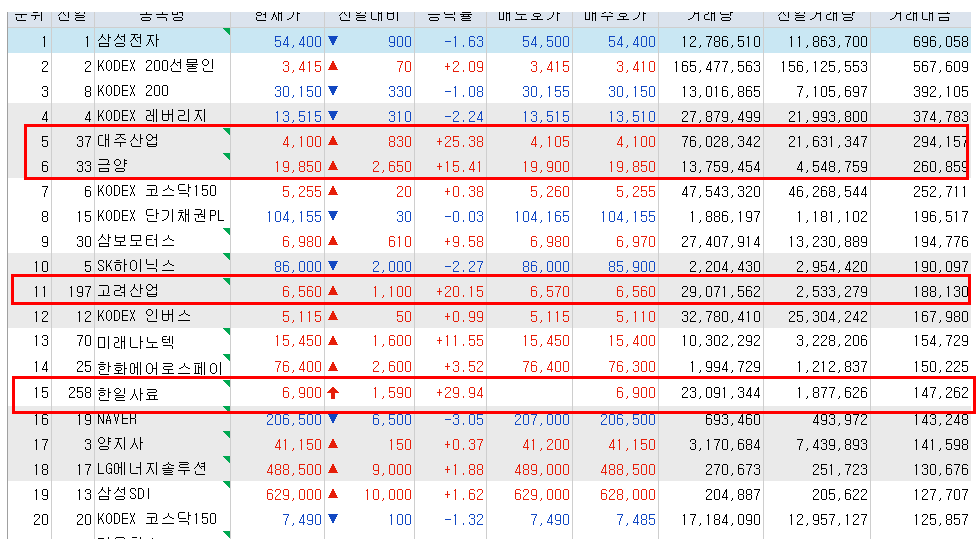Viewport: 978px width, 541px height.
Task: Open the 삼보모터스 stock entry
Action: [136, 241]
